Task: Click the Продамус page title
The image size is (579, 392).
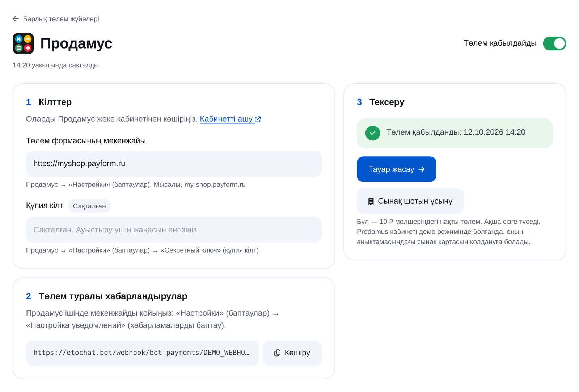Action: point(76,43)
